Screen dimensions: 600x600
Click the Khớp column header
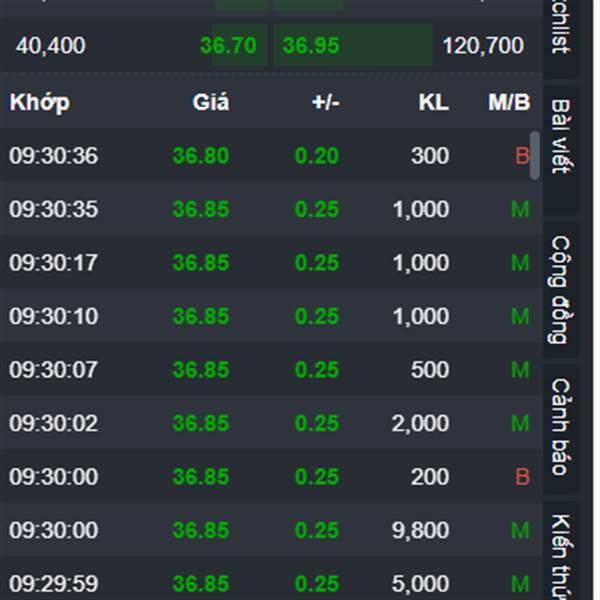tap(40, 103)
